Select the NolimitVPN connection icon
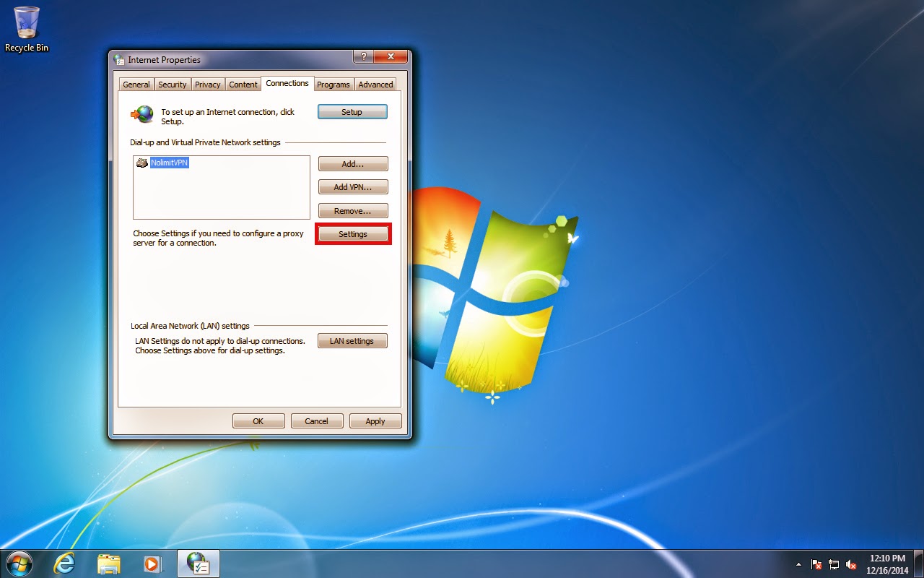The image size is (924, 578). 142,163
